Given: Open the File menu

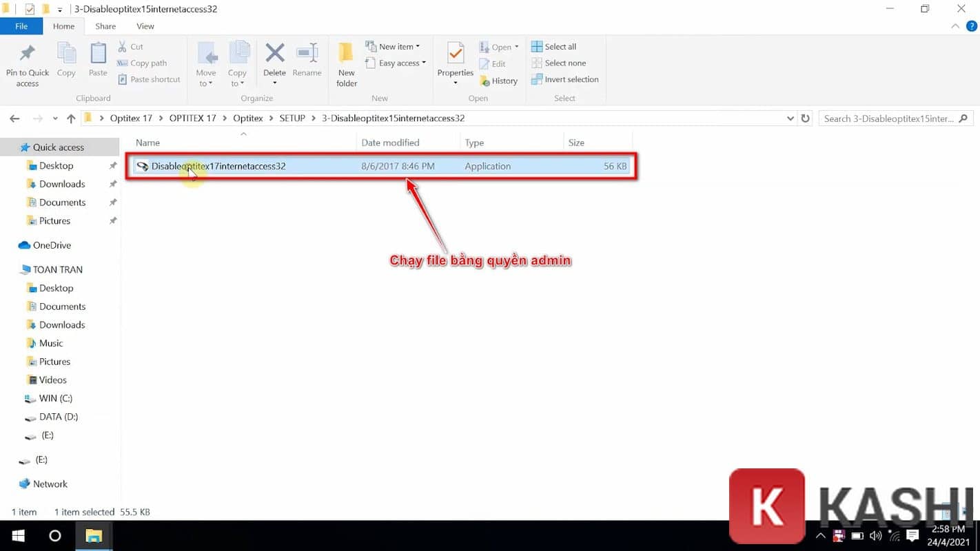Looking at the screenshot, I should [x=21, y=26].
